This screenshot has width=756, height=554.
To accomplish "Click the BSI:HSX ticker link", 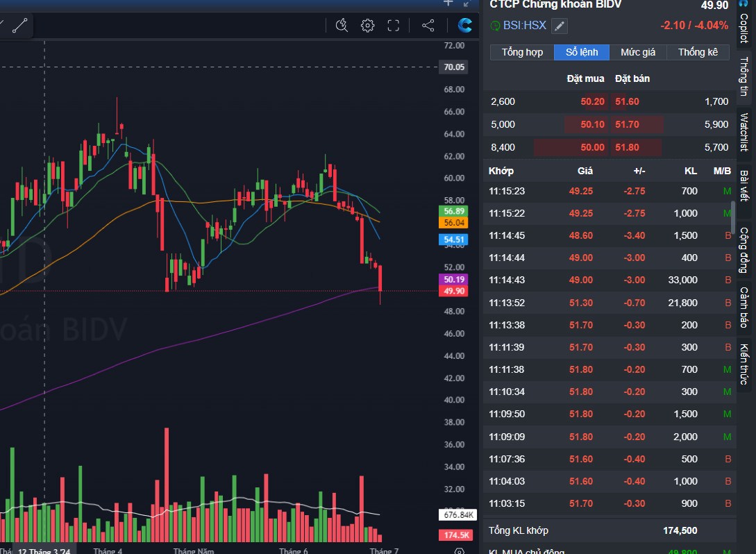I will pyautogui.click(x=525, y=26).
